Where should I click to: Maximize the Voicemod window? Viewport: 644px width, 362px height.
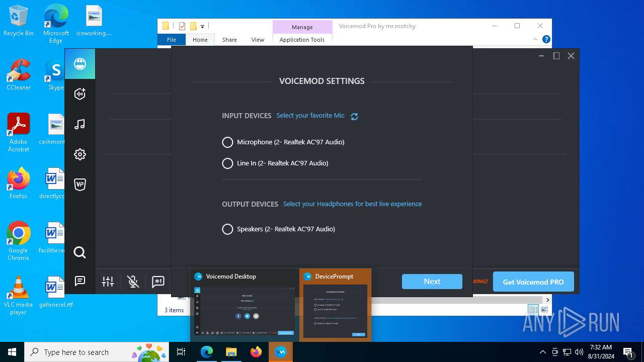(x=556, y=56)
